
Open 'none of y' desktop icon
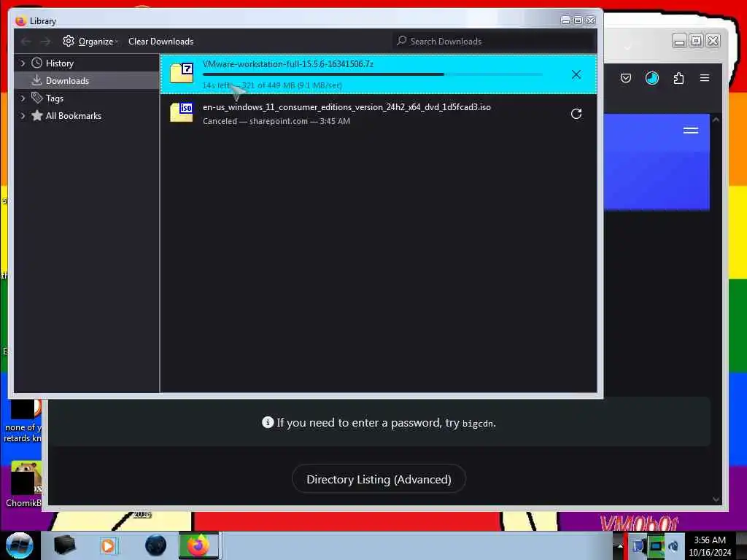click(23, 421)
